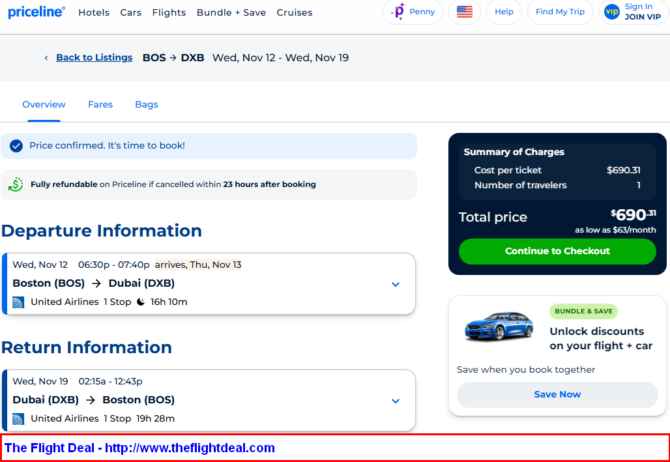
Task: Select the United Airlines logo in return card
Action: 18,419
